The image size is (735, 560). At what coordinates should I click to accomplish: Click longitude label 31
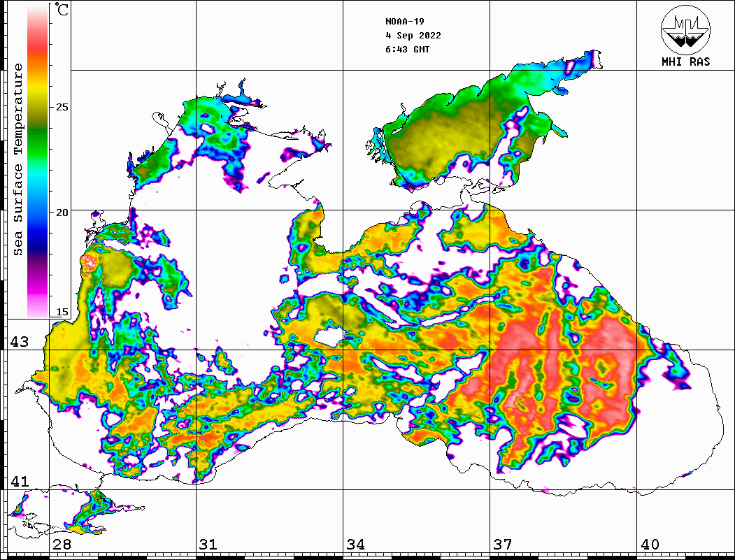point(208,544)
